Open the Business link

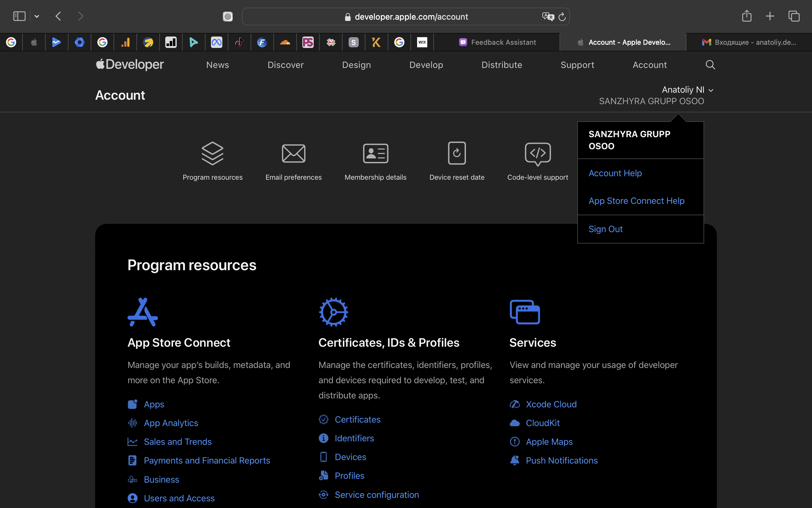(161, 479)
